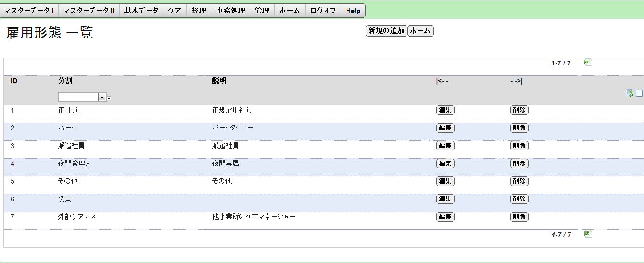The width and height of the screenshot is (644, 263).
Task: Open the Help menu
Action: pyautogui.click(x=353, y=11)
